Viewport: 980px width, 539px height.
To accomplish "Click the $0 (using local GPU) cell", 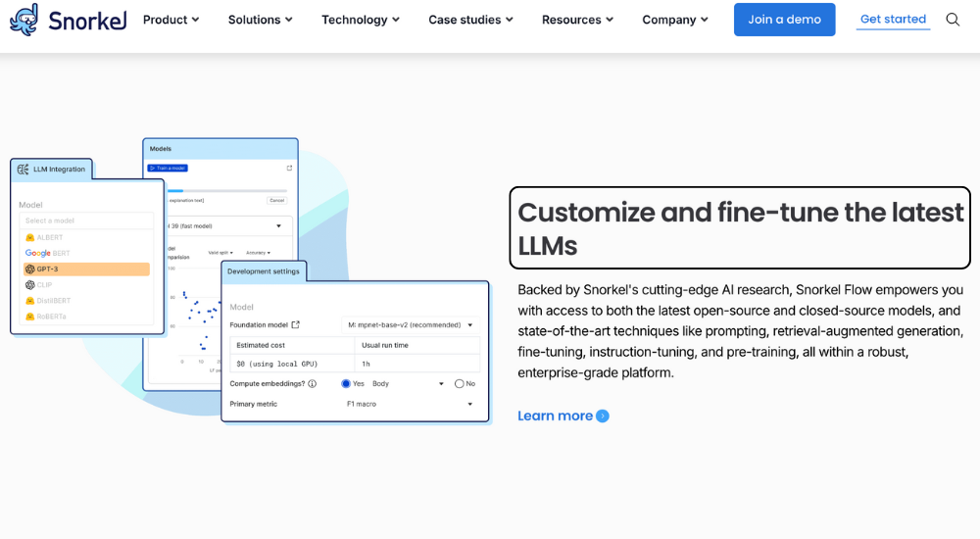I will click(x=292, y=364).
